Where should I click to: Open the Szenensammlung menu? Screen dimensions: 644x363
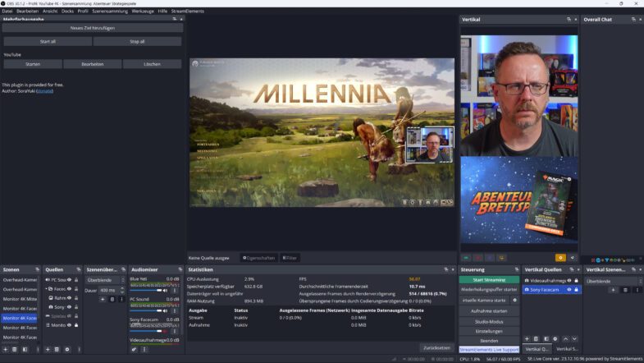click(108, 11)
